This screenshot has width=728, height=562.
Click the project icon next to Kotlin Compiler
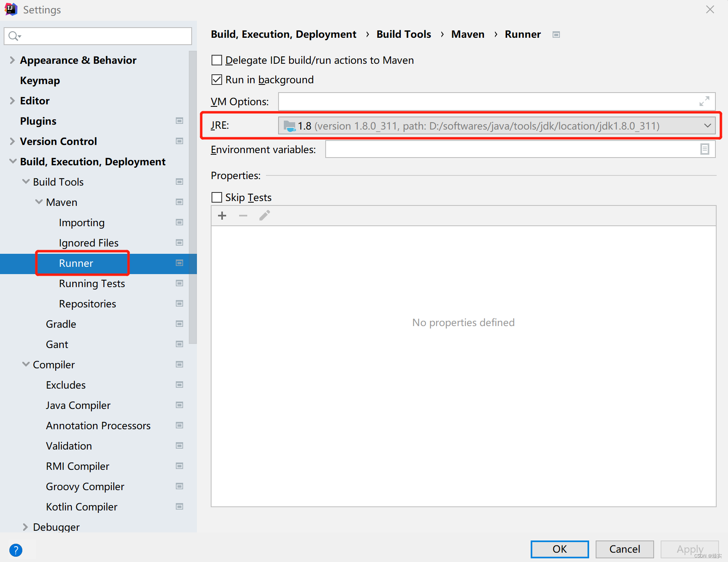pyautogui.click(x=179, y=507)
